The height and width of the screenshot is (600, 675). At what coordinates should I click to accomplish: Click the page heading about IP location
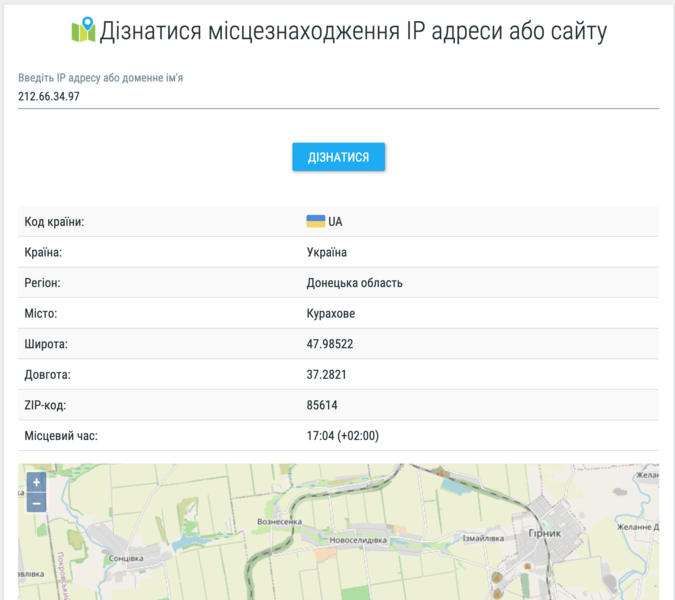[x=353, y=31]
